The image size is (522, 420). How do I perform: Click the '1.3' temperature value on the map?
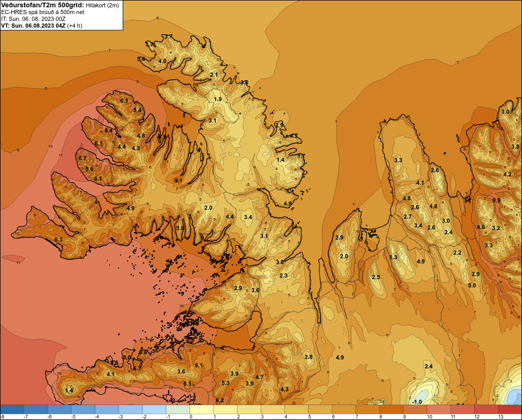pos(393,257)
